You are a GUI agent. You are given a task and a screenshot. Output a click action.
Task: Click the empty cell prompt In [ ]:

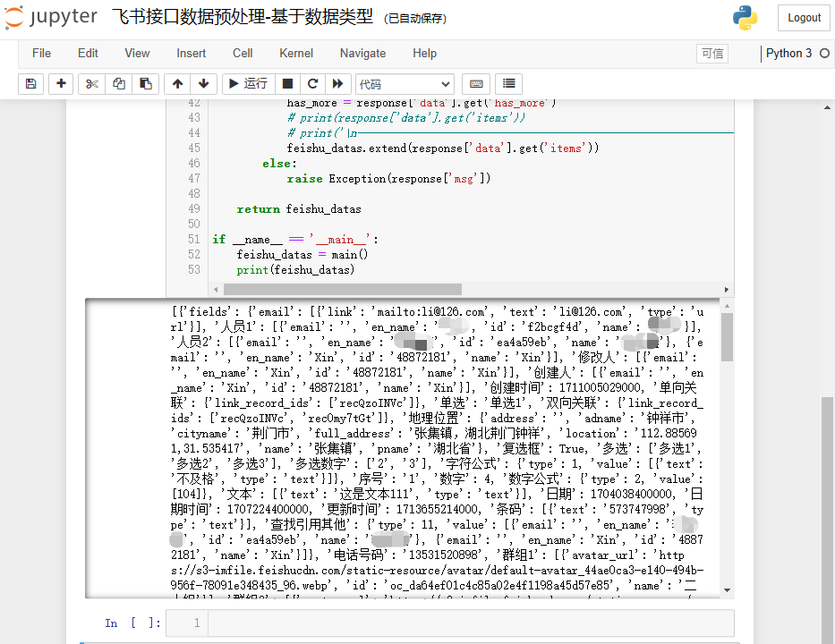point(132,623)
